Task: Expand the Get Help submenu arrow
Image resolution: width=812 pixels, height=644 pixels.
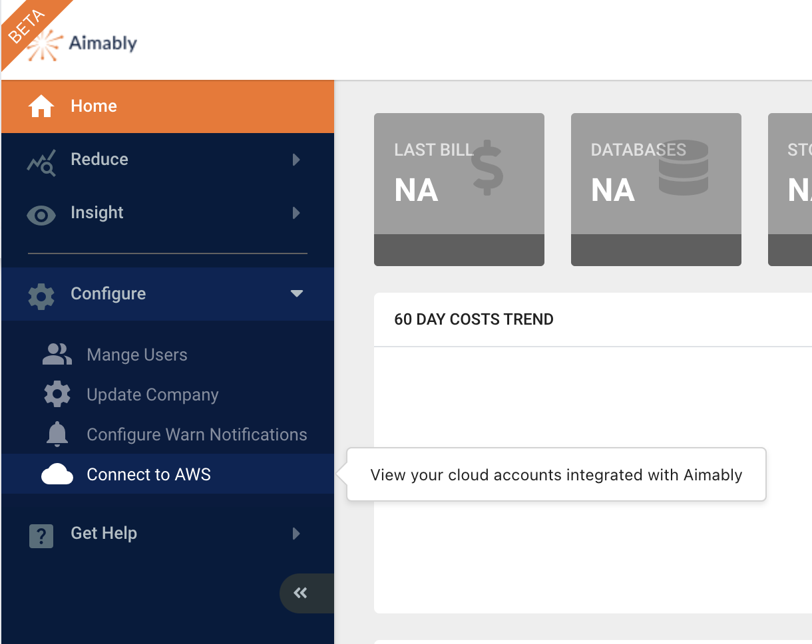Action: [x=296, y=534]
